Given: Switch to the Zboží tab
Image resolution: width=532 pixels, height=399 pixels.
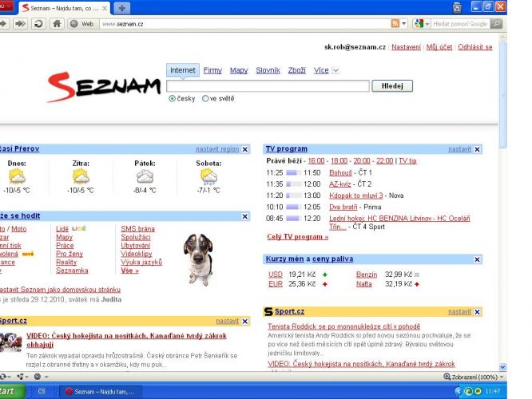Looking at the screenshot, I should click(297, 70).
